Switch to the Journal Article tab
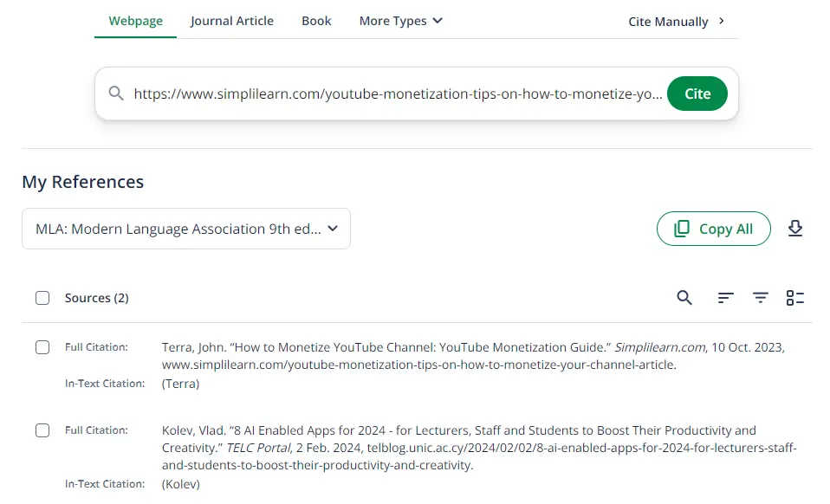The height and width of the screenshot is (504, 830). [231, 21]
